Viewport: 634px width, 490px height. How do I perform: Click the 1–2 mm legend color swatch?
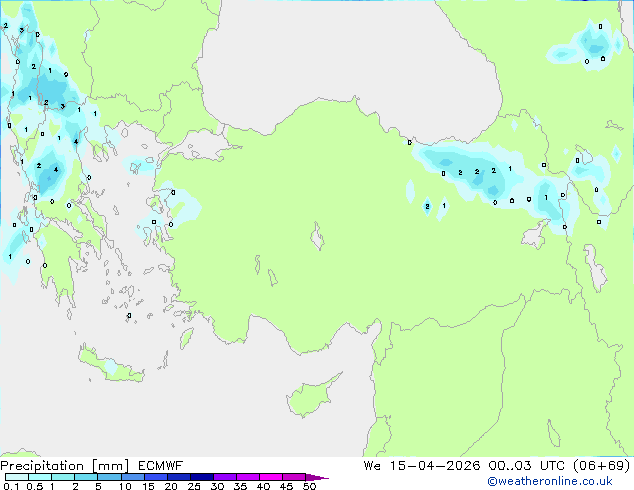pyautogui.click(x=63, y=477)
